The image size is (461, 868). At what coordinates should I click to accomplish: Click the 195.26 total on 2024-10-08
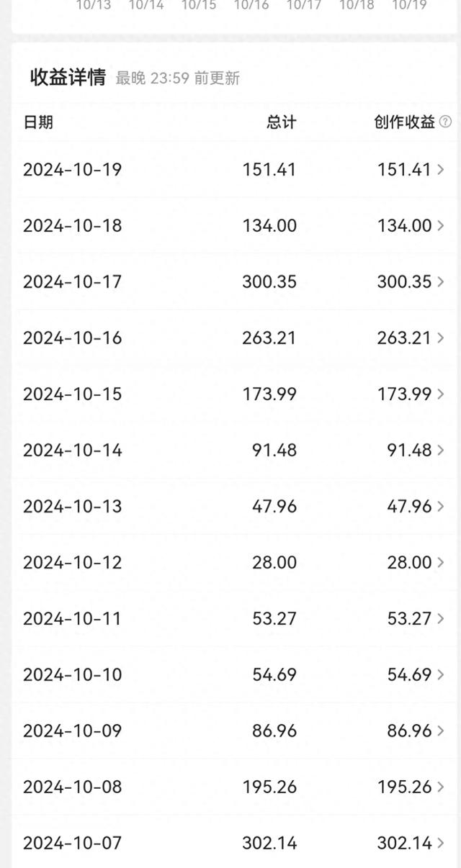point(269,787)
